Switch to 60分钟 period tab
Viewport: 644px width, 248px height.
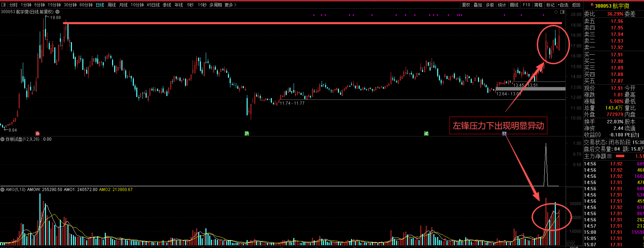(86, 5)
